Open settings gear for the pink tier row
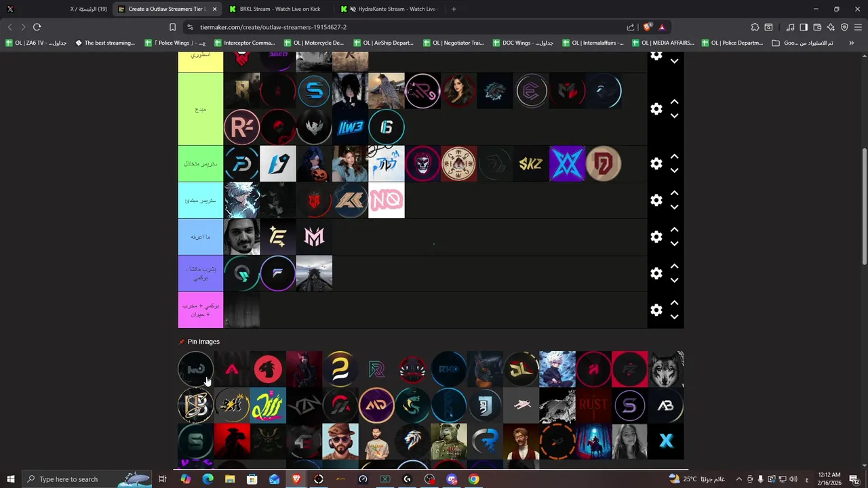Screen dimensions: 868x488 656,310
